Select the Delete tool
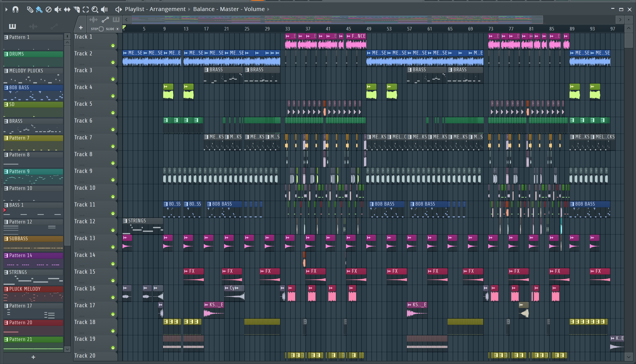This screenshot has width=636, height=364. [x=49, y=9]
